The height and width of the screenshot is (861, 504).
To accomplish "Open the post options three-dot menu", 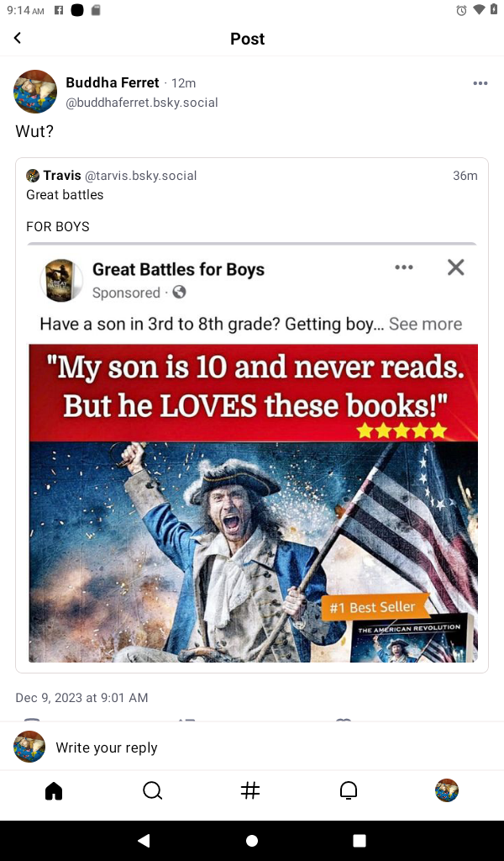I will tap(480, 83).
